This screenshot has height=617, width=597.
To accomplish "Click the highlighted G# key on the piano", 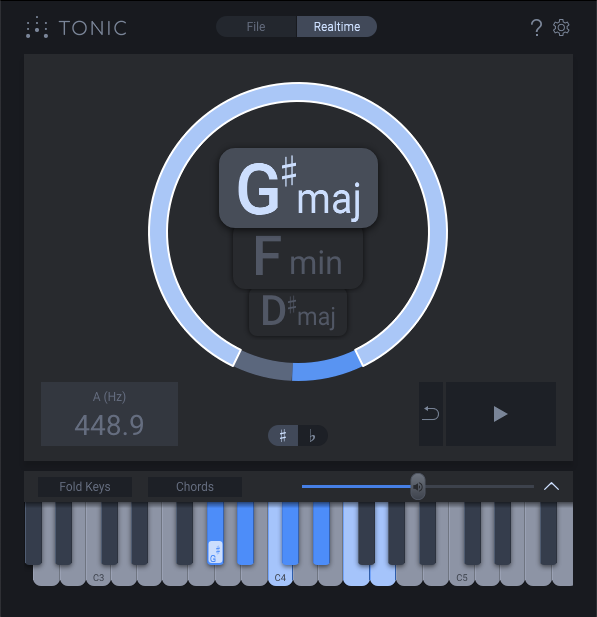I will [215, 533].
